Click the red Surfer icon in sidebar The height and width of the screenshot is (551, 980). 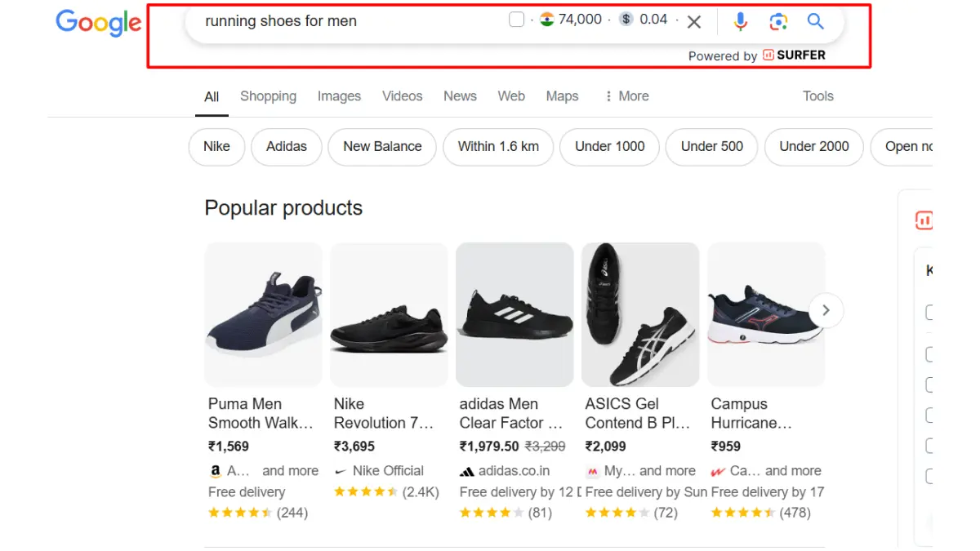pyautogui.click(x=924, y=220)
